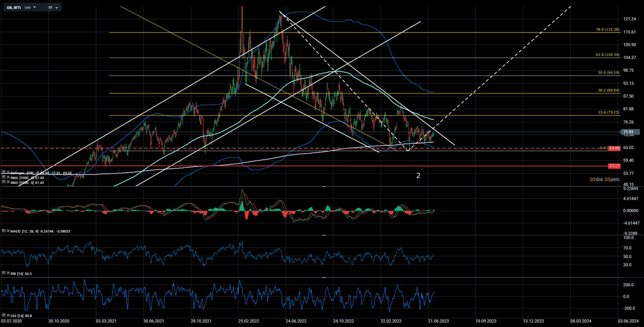Select the current price tag 71.91

[x=630, y=132]
